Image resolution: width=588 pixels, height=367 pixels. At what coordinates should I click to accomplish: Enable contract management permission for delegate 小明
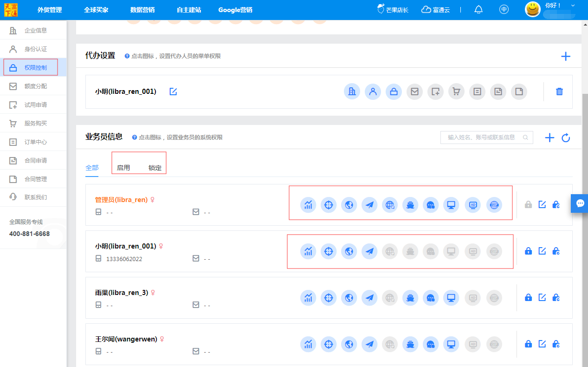point(519,92)
